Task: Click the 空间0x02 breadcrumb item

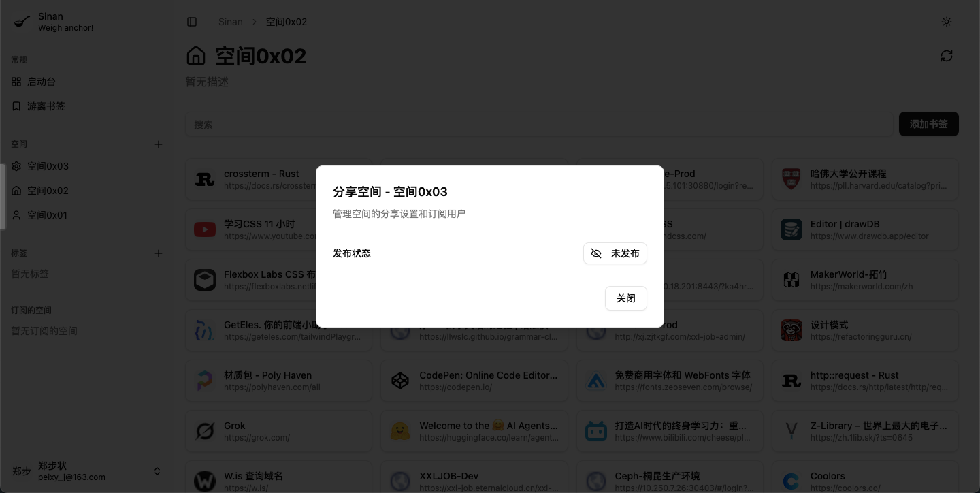Action: 287,22
